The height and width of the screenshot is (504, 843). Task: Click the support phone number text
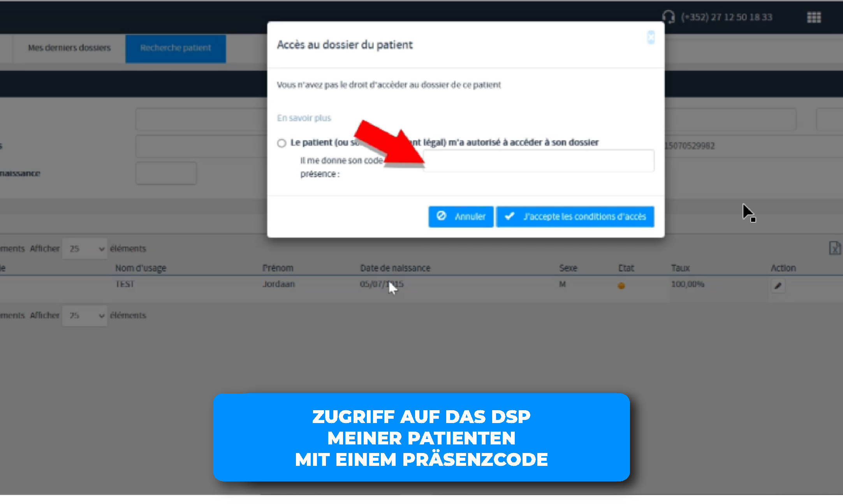[x=727, y=17]
